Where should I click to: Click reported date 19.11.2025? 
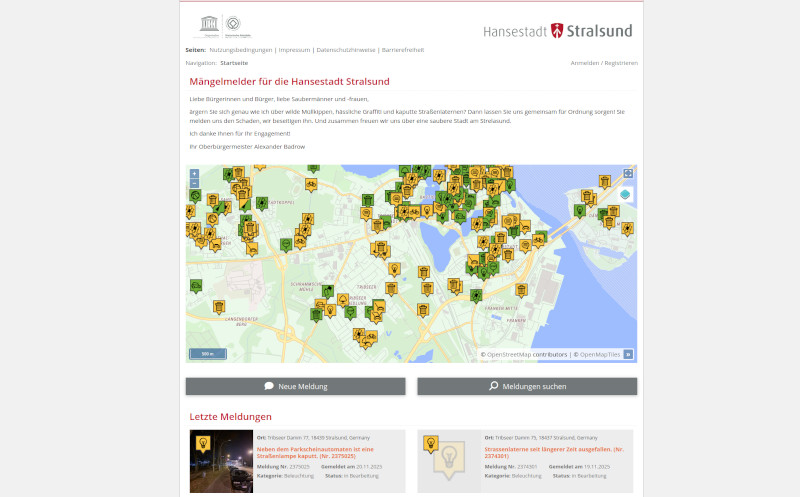595,467
